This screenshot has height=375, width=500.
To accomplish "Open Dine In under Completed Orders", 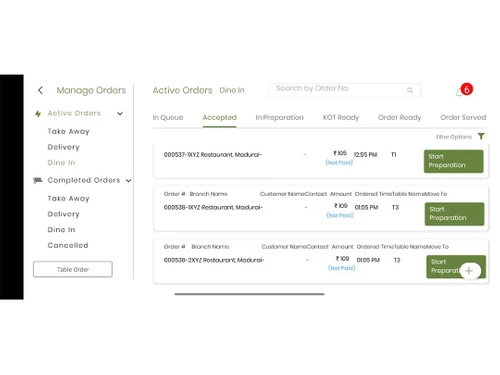I will click(61, 230).
